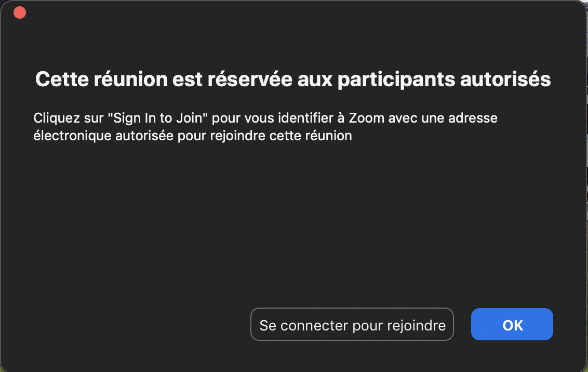Click the quoted "Sign In to Join" text

tap(158, 118)
